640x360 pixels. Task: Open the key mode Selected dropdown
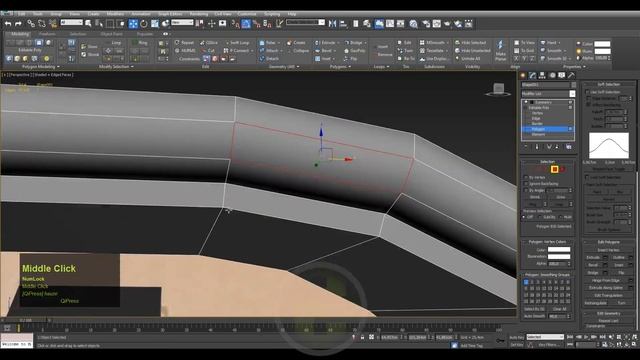tap(545, 337)
